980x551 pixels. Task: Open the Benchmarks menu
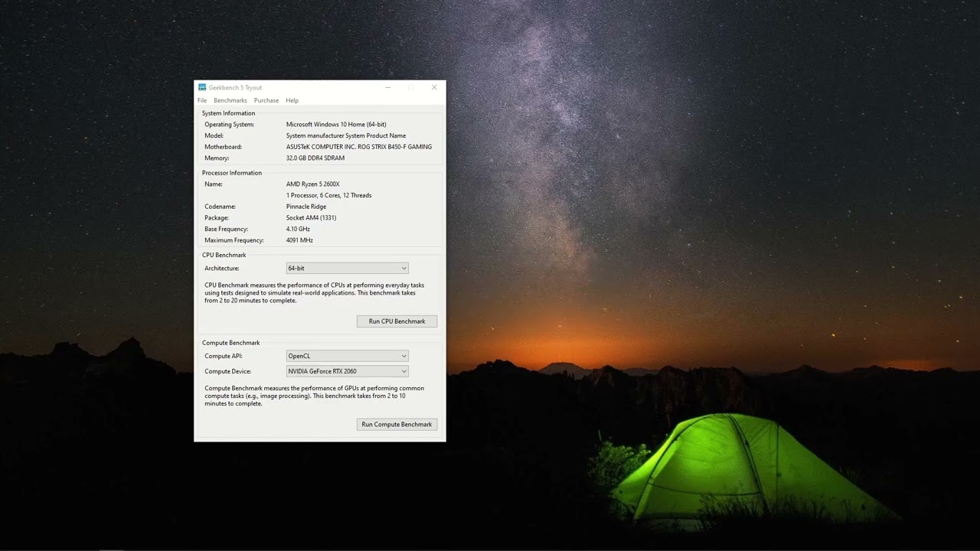(x=230, y=100)
